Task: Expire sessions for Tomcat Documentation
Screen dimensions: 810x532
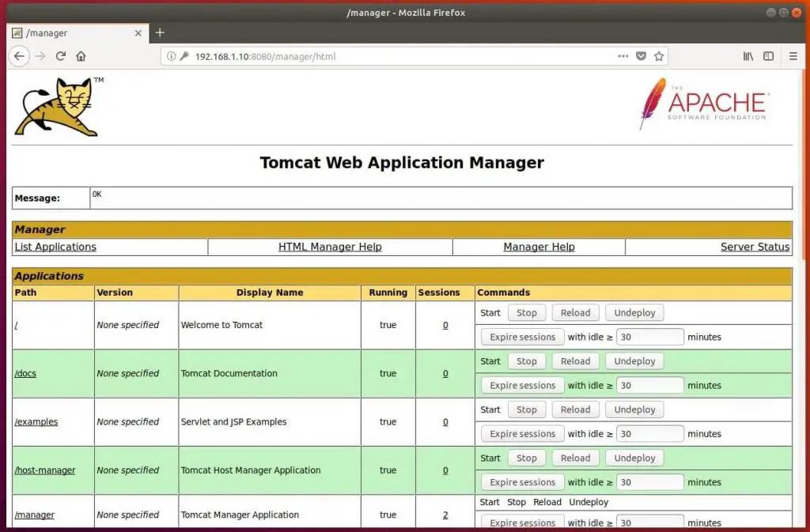Action: click(522, 386)
